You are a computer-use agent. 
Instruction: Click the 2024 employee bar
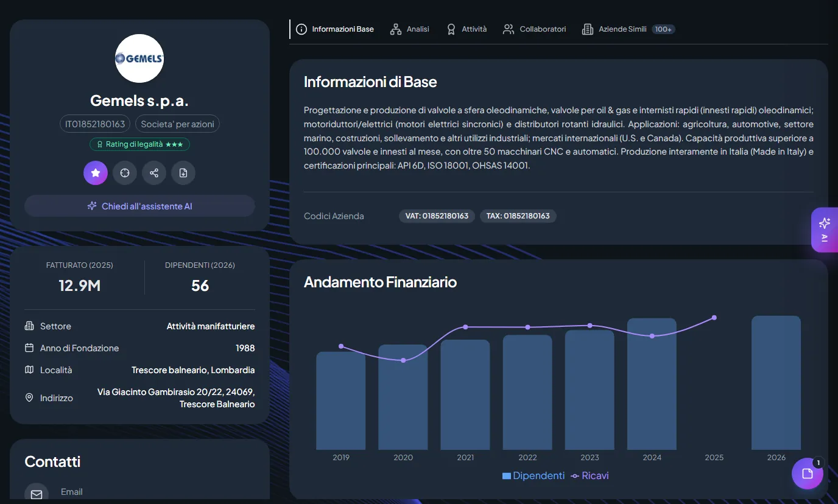point(652,384)
